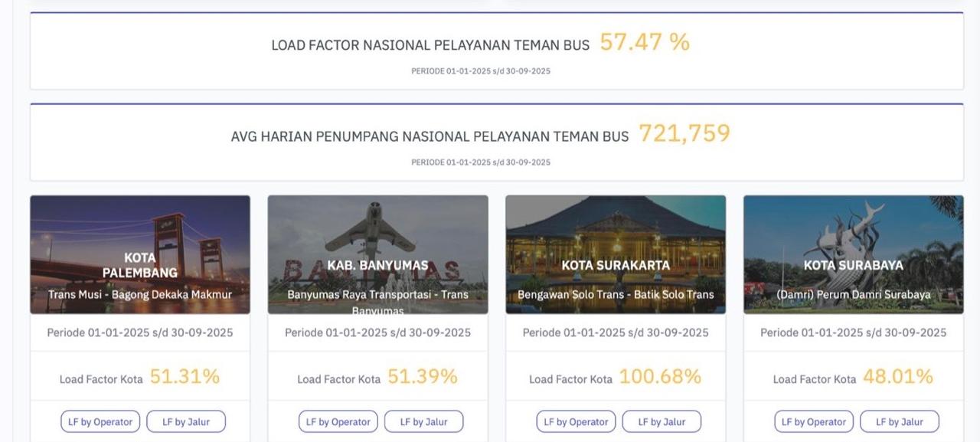
Task: Click the 100.68% load factor for Surakarta
Action: tap(660, 377)
